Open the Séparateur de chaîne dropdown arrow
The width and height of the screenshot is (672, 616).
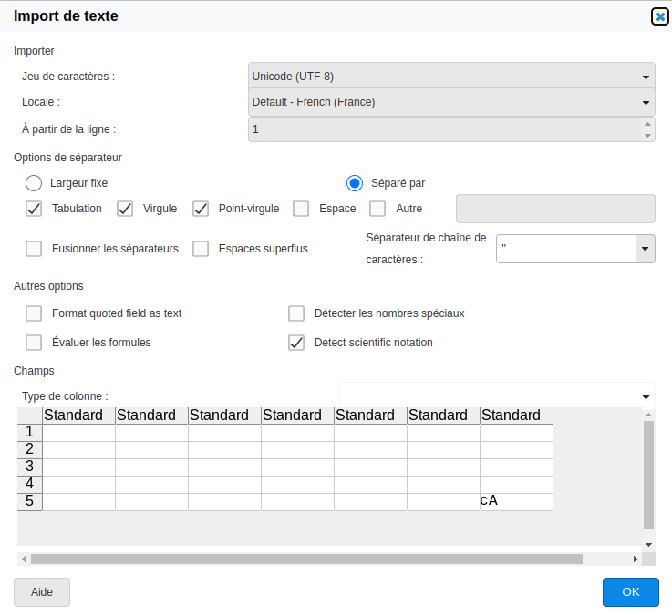[645, 249]
